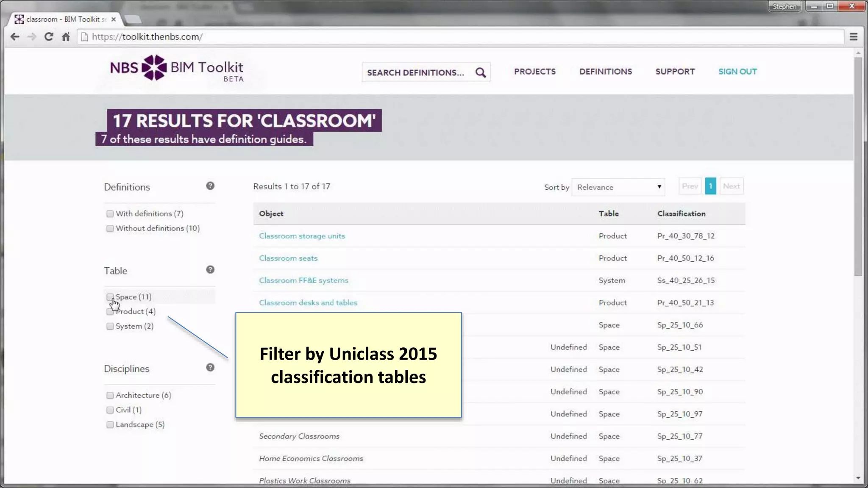Check the Product (4) filter
Viewport: 868px width, 488px height.
pyautogui.click(x=110, y=312)
